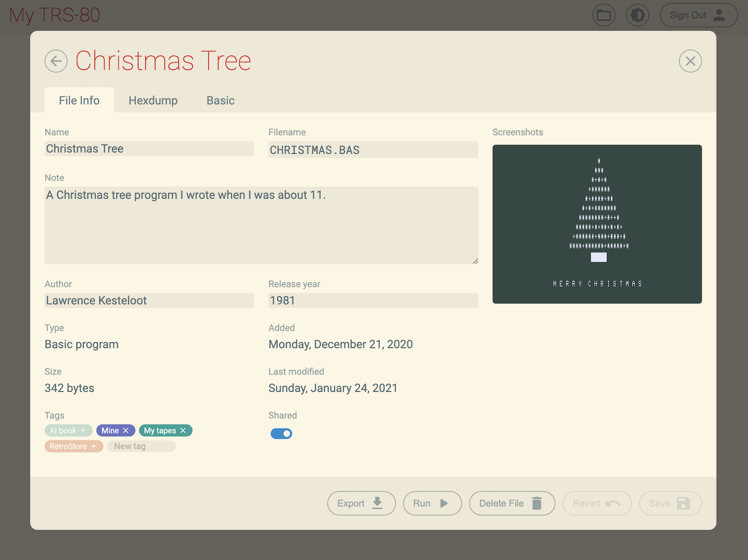Open the Basic tab
This screenshot has width=748, height=560.
pyautogui.click(x=220, y=100)
